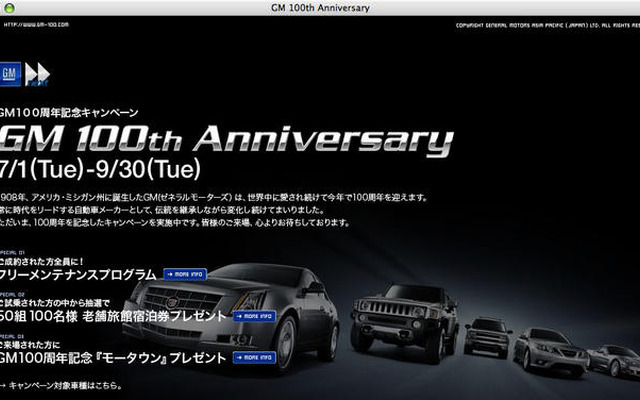Image resolution: width=640 pixels, height=400 pixels.
Task: Click the silver double-arrow Next logo
Action: point(37,75)
